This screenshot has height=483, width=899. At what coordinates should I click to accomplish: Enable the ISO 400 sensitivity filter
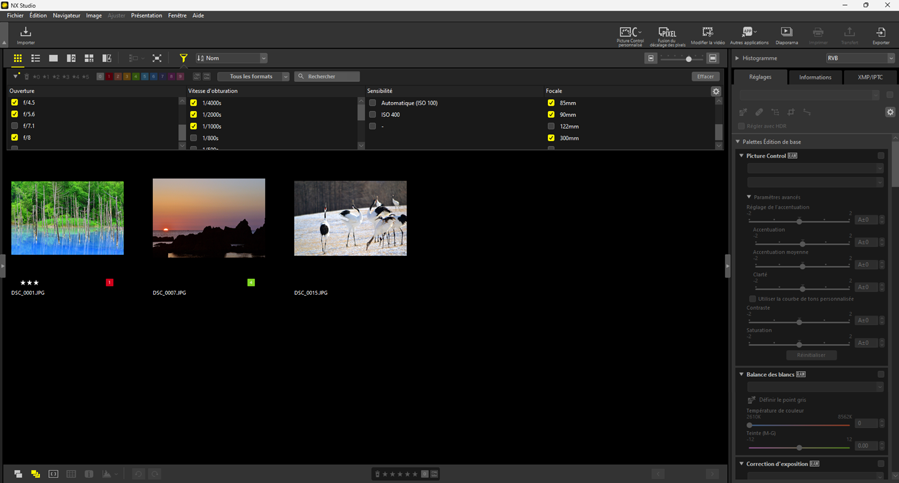(x=373, y=115)
